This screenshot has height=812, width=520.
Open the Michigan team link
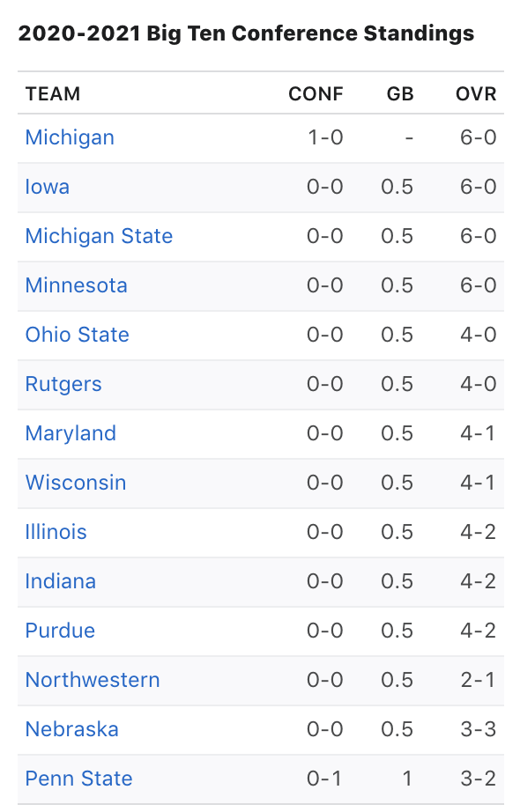click(x=70, y=137)
